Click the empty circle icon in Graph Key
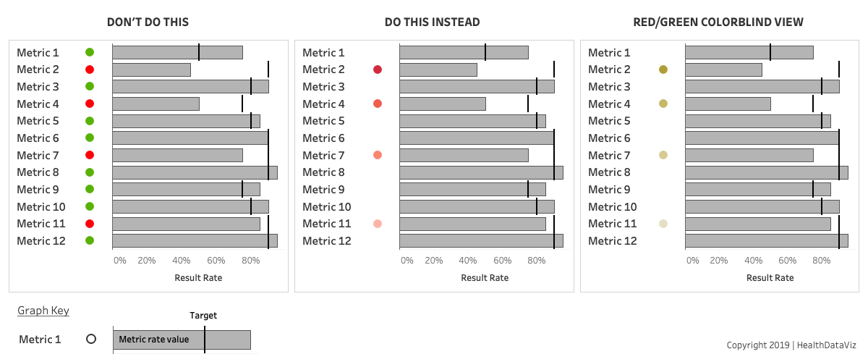Screen dimensions: 868x362 coord(91,339)
